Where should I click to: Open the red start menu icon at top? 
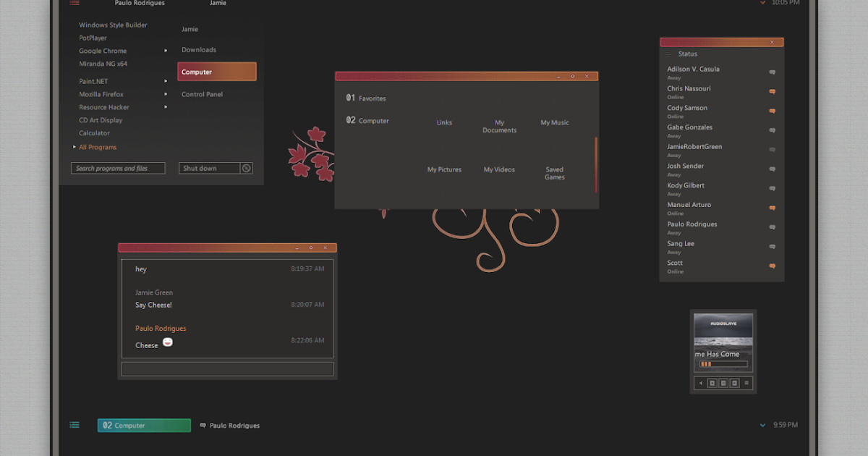point(75,4)
